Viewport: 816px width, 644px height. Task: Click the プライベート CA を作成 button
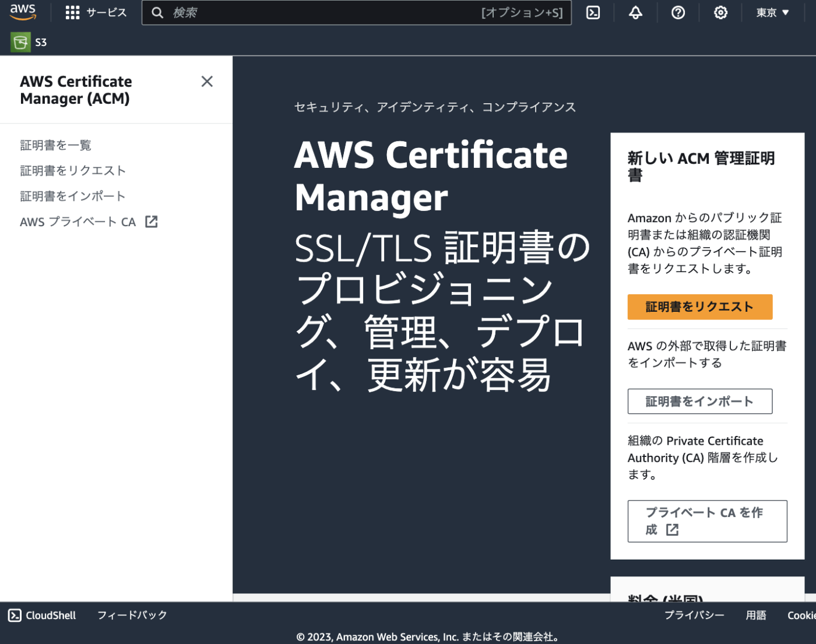pyautogui.click(x=707, y=521)
